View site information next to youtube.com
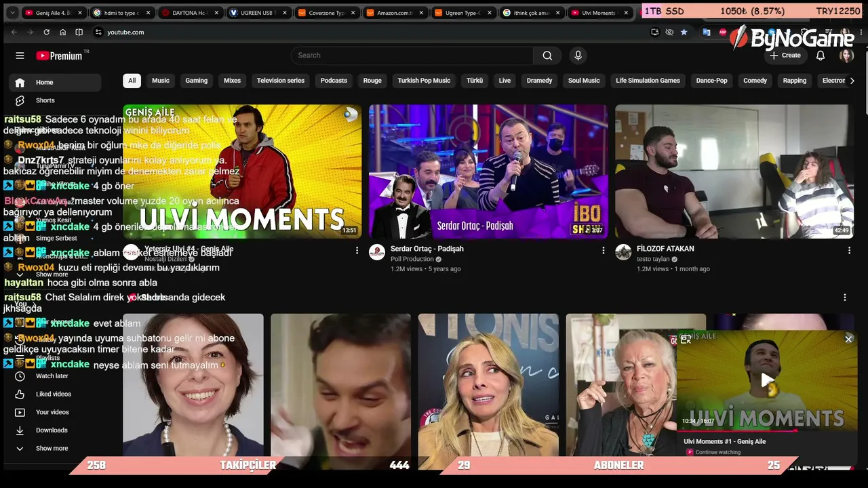Image resolution: width=868 pixels, height=488 pixels. pos(98,32)
